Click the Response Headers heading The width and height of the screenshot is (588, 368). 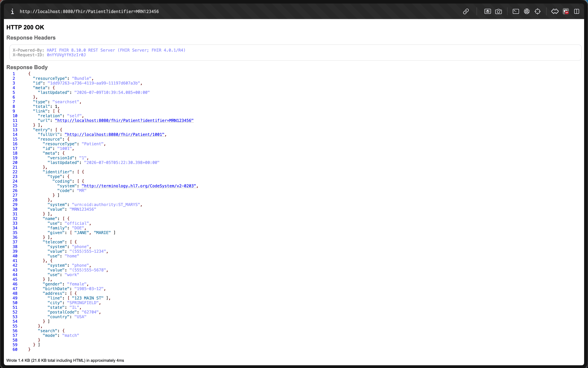pyautogui.click(x=31, y=38)
